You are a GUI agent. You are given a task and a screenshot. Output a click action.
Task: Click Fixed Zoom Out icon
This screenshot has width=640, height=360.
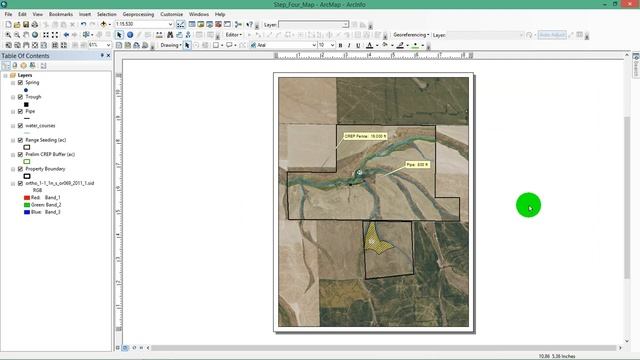click(x=55, y=35)
